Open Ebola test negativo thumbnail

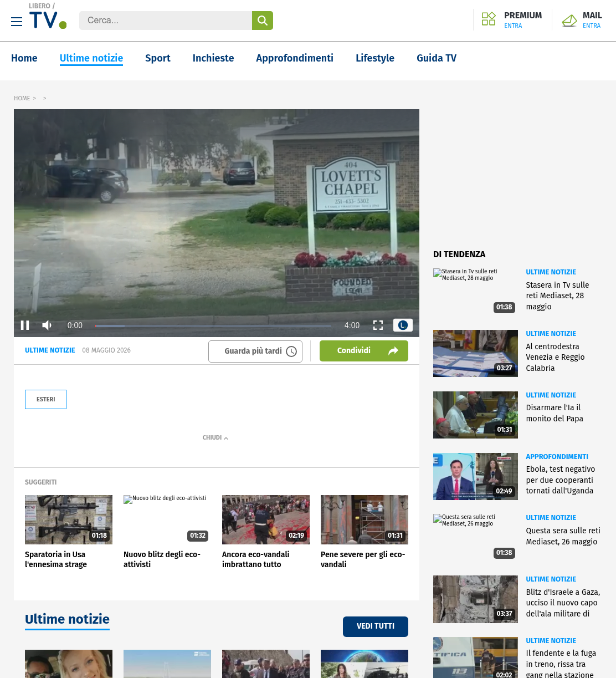click(475, 476)
